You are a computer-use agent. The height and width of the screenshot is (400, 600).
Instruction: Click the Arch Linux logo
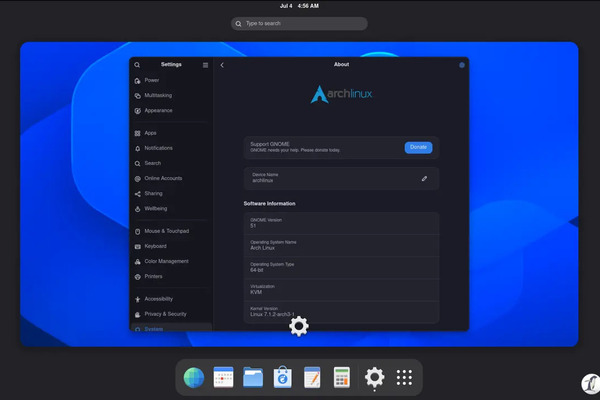click(x=341, y=94)
